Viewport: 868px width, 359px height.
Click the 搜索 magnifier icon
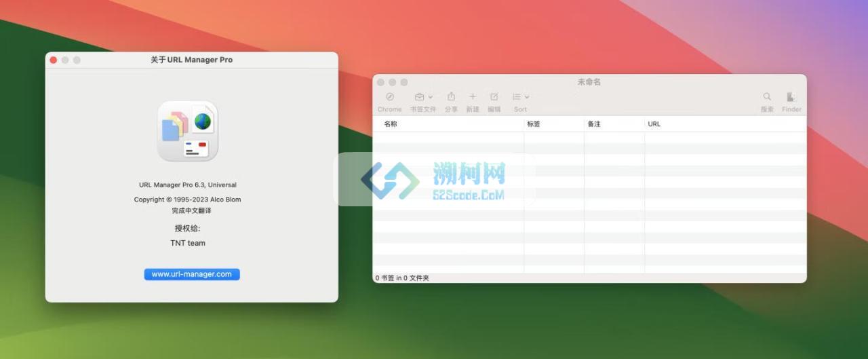[x=767, y=97]
